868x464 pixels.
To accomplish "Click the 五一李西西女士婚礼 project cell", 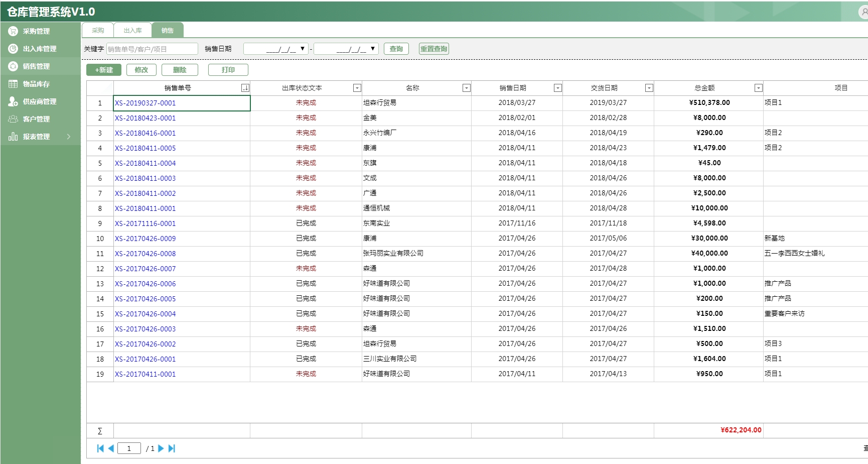I will tap(815, 254).
